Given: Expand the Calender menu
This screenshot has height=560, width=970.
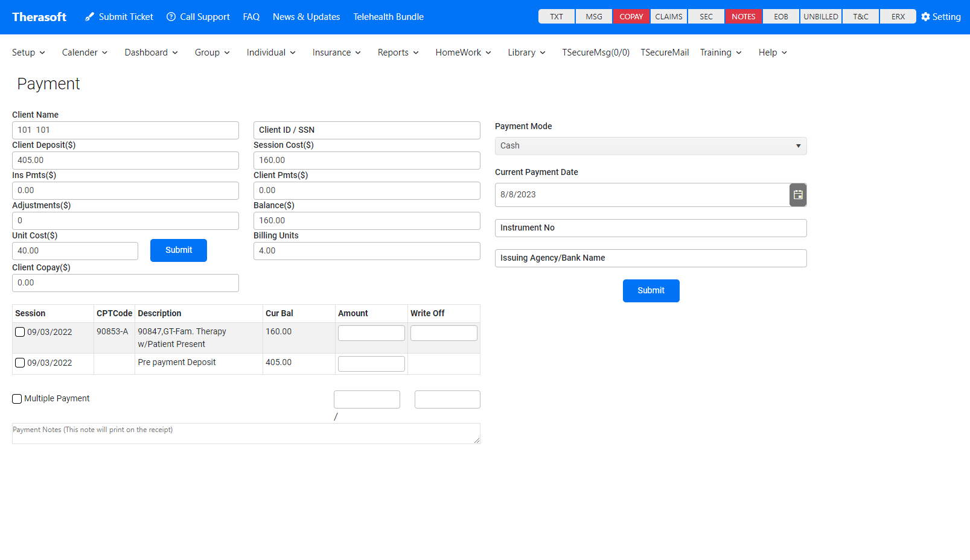Looking at the screenshot, I should (85, 52).
